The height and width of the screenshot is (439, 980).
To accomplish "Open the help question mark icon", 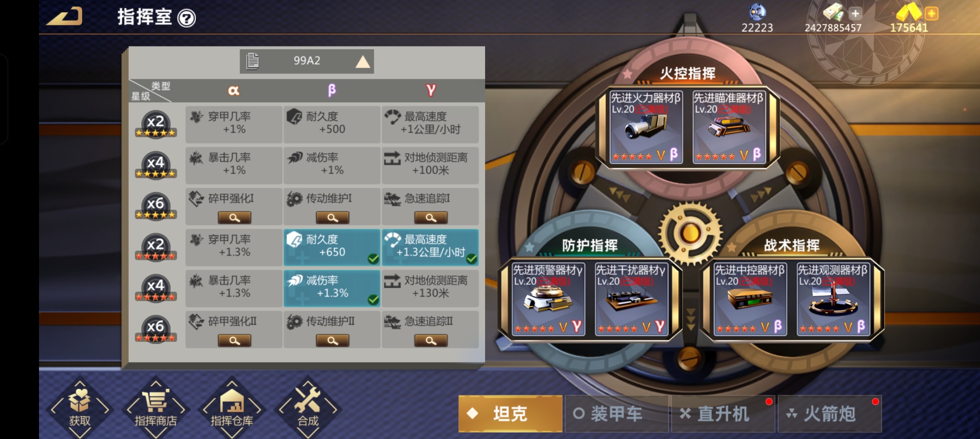I will click(x=187, y=18).
